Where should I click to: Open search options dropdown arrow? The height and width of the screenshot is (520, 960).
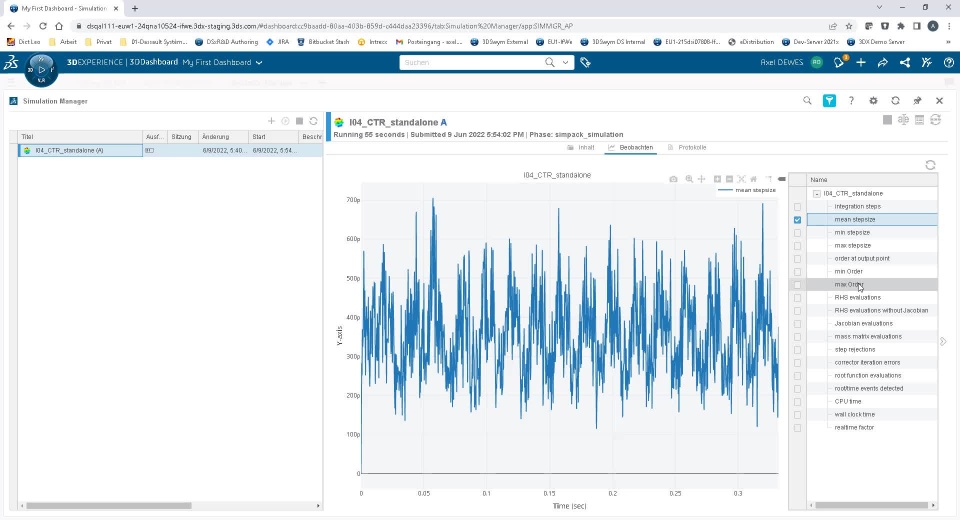pos(565,62)
